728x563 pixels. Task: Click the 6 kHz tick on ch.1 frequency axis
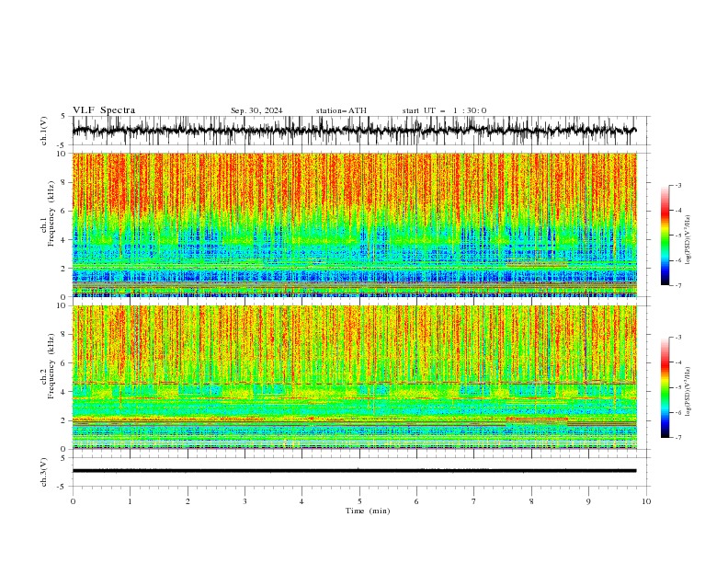point(63,211)
